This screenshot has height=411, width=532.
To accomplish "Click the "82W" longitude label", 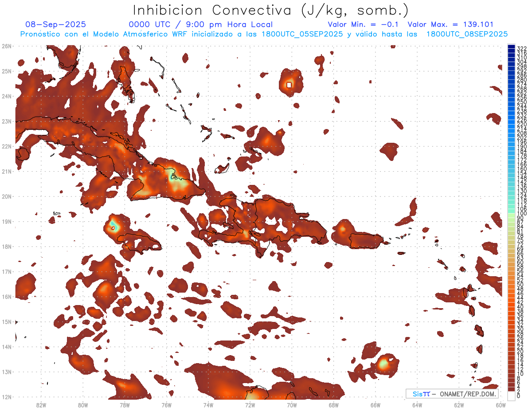I will click(41, 405).
